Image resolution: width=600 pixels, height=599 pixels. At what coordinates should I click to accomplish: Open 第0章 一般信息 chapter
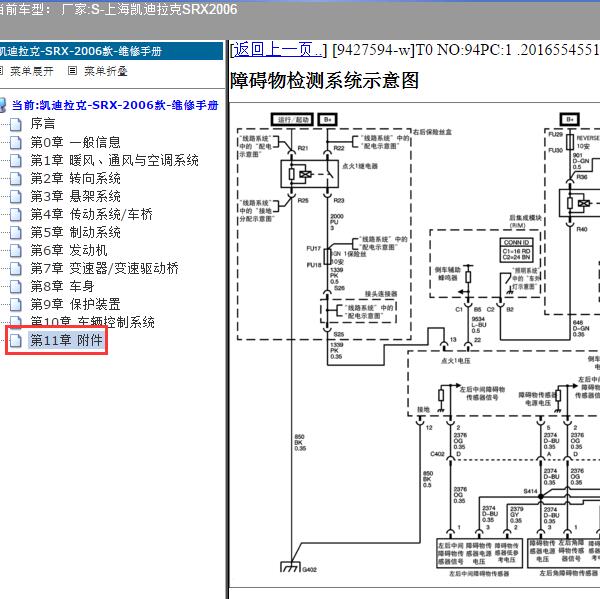coord(75,142)
